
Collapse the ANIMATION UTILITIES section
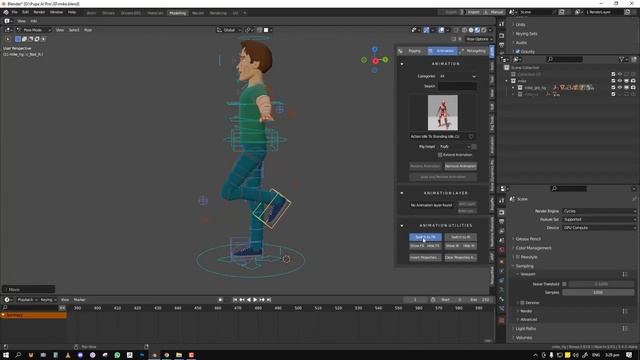click(402, 226)
